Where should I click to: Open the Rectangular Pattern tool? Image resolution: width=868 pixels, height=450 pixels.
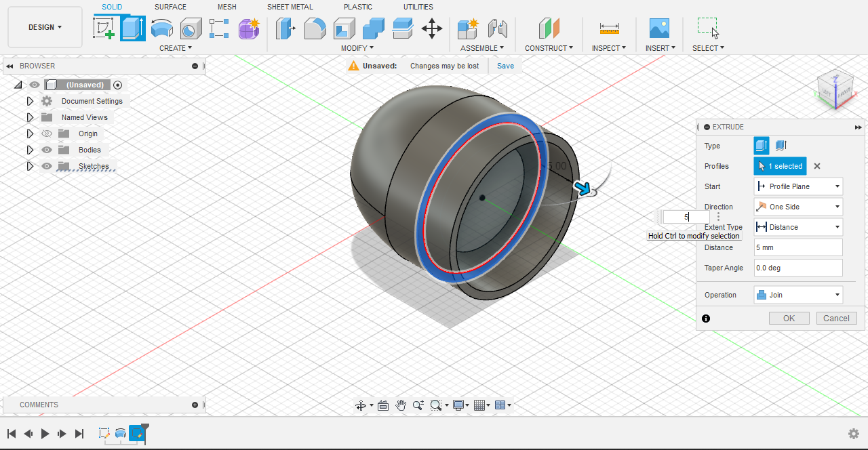click(x=219, y=28)
